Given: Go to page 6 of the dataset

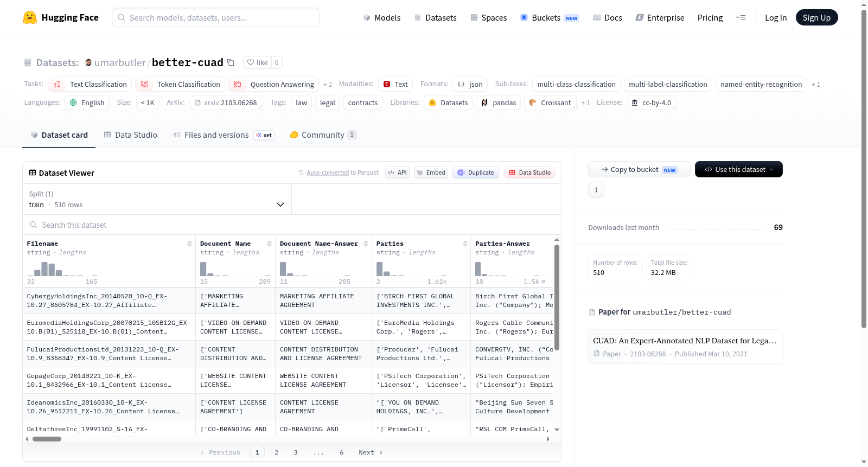Looking at the screenshot, I should point(342,452).
